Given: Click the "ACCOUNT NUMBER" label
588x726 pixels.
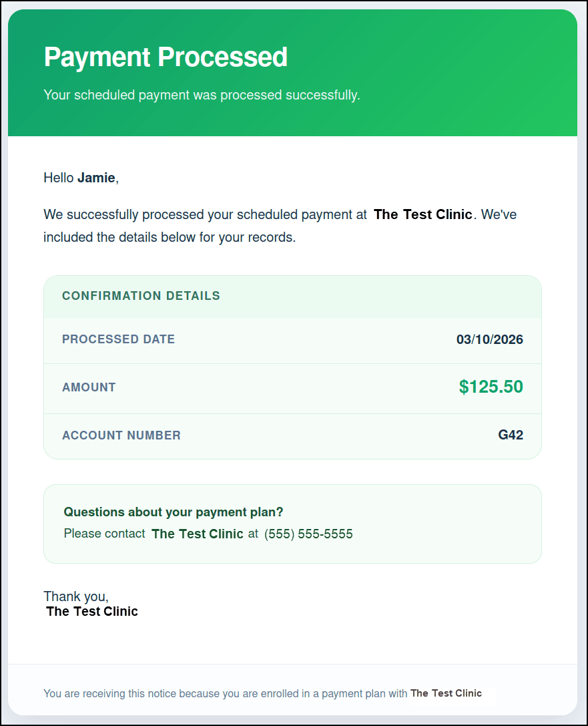Looking at the screenshot, I should coord(121,435).
